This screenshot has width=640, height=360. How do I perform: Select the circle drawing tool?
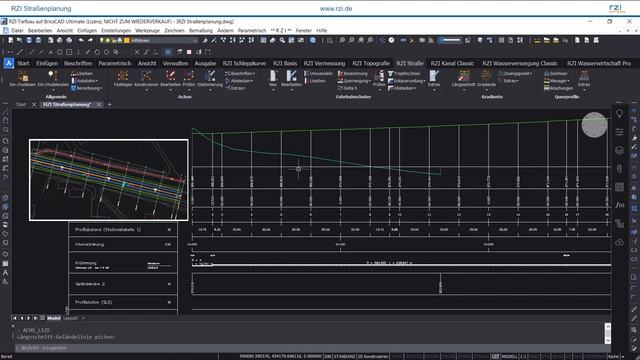pyautogui.click(x=60, y=52)
